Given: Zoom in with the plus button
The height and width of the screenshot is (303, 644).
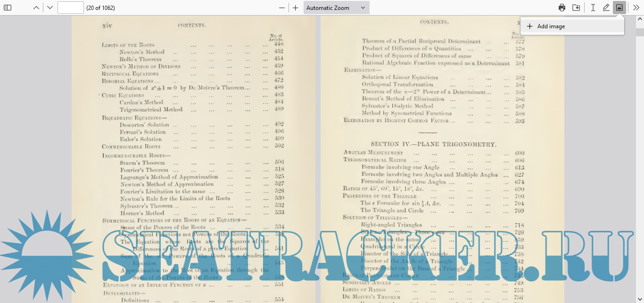Looking at the screenshot, I should pyautogui.click(x=296, y=8).
